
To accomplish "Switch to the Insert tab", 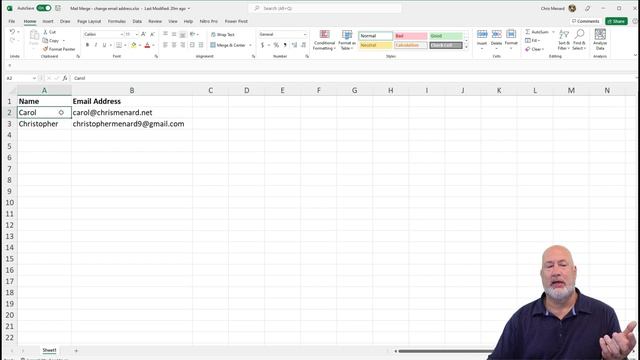I will point(48,21).
